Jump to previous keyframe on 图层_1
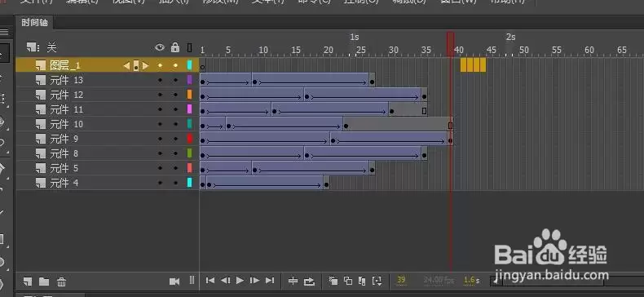 click(x=126, y=65)
